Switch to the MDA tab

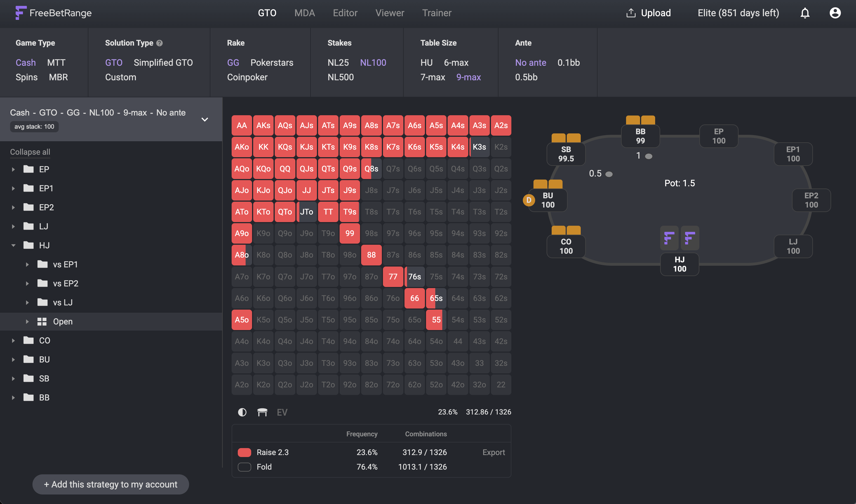click(x=305, y=13)
